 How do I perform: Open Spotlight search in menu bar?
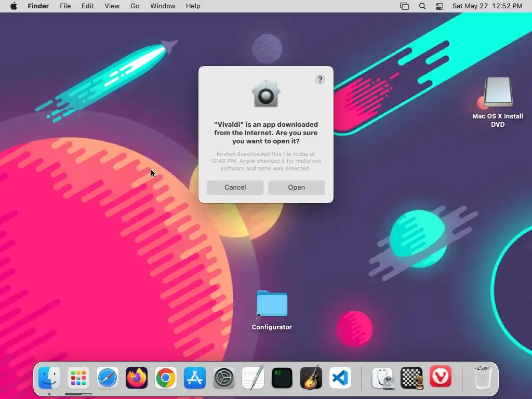[x=422, y=6]
